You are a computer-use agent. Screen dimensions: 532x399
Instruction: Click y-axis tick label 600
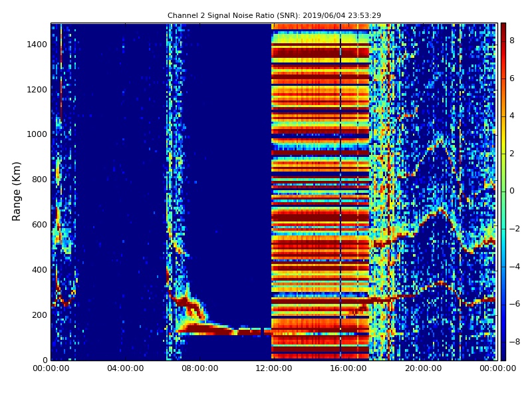(x=40, y=225)
